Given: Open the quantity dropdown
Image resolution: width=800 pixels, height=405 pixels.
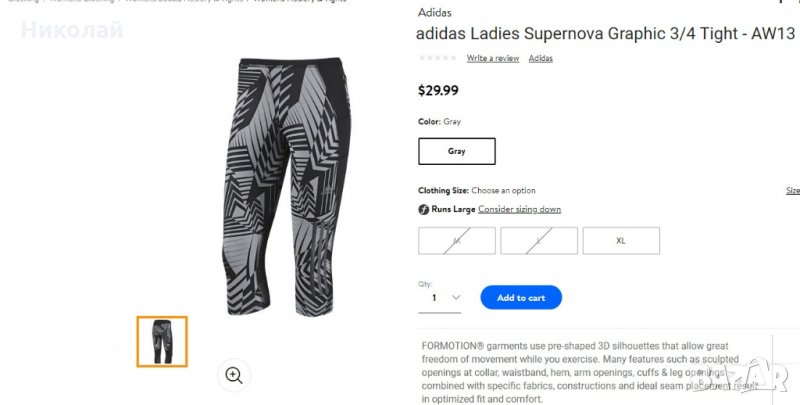Looking at the screenshot, I should (x=440, y=298).
